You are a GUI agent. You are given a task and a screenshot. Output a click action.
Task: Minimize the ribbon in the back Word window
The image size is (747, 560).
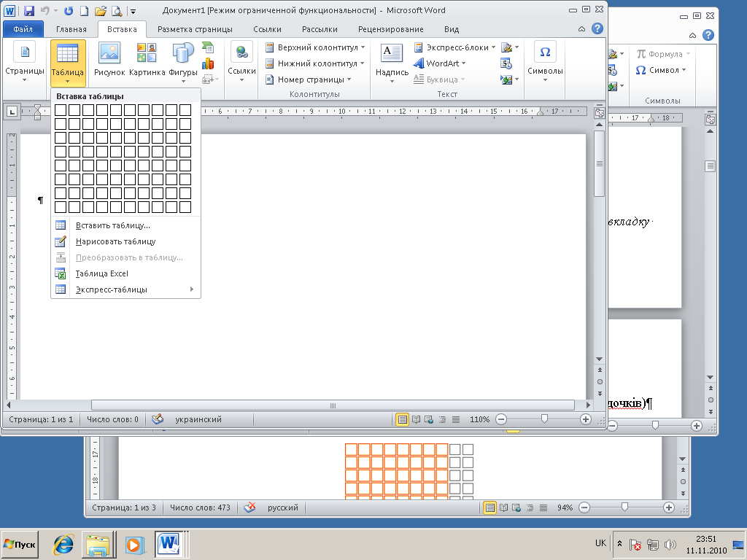[x=693, y=36]
